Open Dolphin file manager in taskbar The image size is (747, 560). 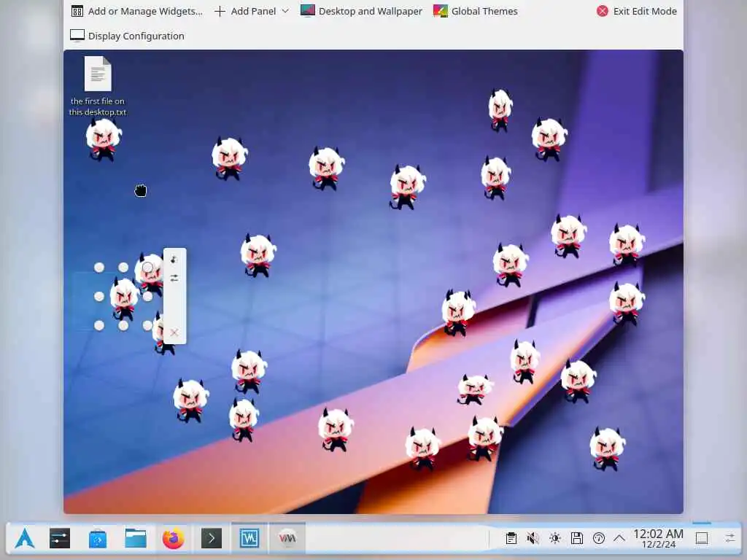pyautogui.click(x=136, y=539)
